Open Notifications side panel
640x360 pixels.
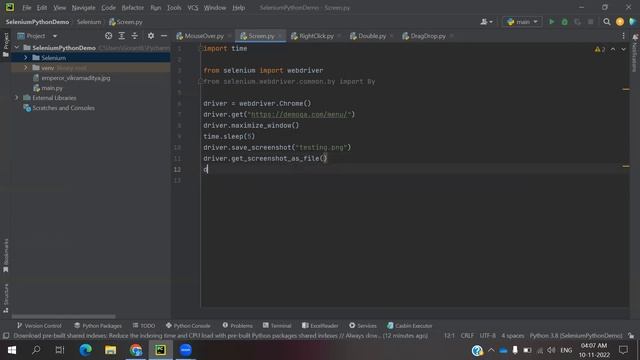635,53
